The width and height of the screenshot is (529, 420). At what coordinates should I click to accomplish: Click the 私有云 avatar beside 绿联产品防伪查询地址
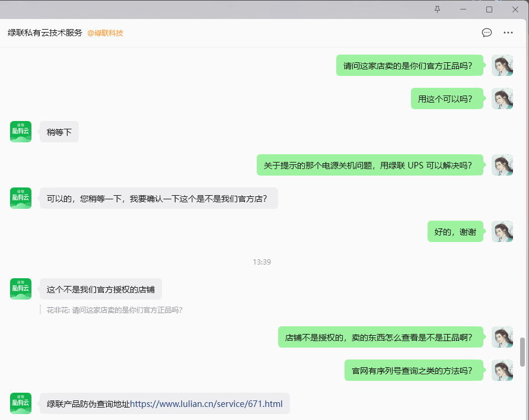coord(21,403)
